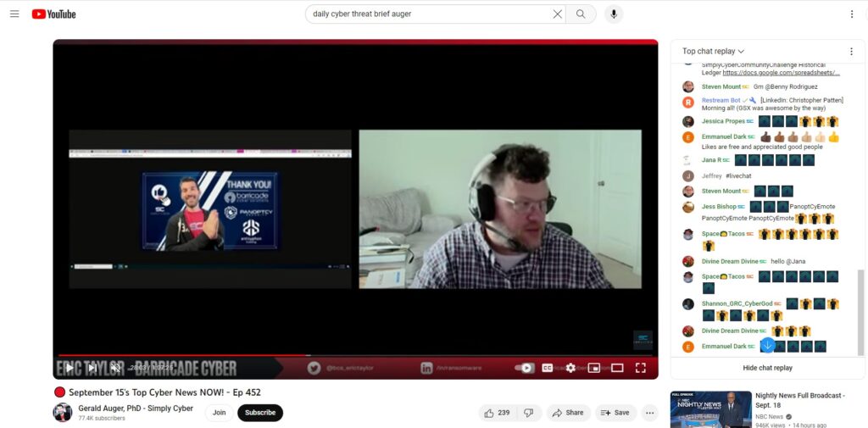Click Jess Bishop name in chat
The width and height of the screenshot is (868, 428).
(x=719, y=207)
